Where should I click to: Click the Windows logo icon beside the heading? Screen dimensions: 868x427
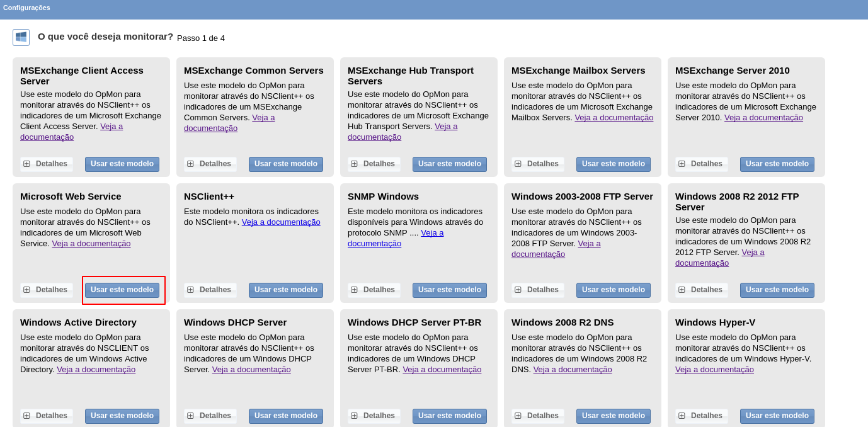point(21,37)
